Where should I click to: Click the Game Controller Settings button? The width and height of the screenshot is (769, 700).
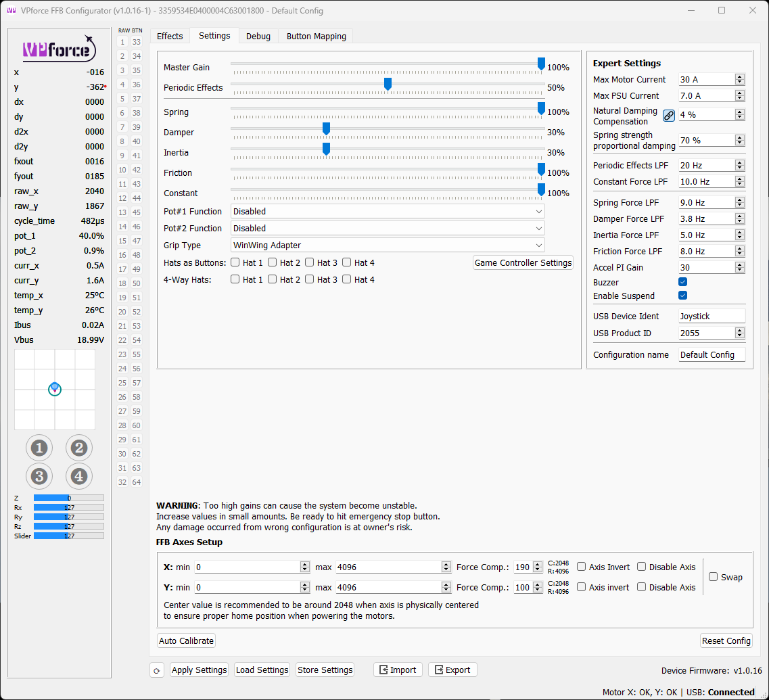523,262
